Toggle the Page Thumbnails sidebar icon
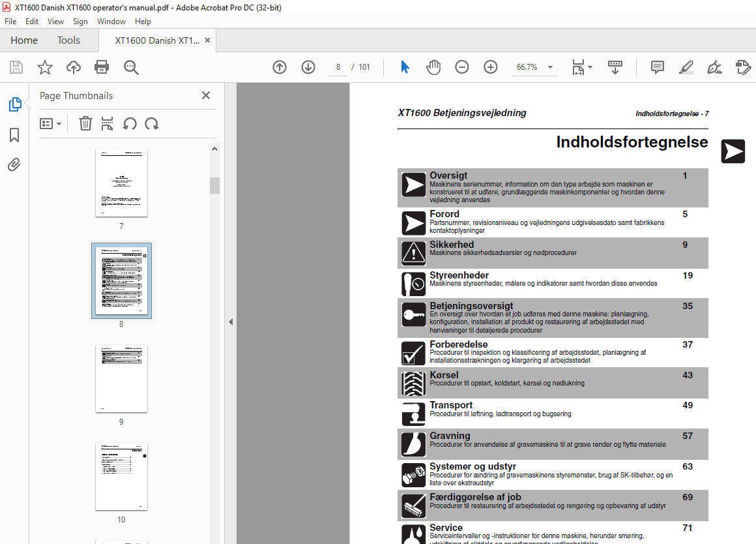Image resolution: width=756 pixels, height=544 pixels. 14,104
